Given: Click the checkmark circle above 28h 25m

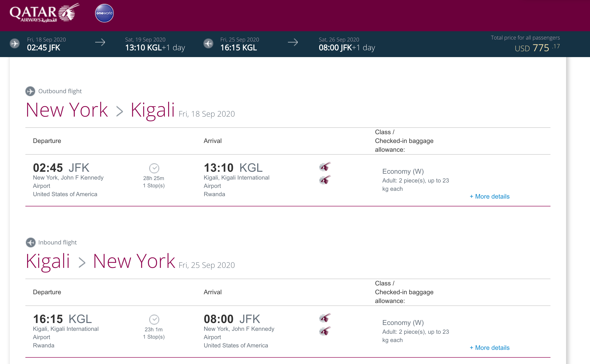Looking at the screenshot, I should [154, 168].
